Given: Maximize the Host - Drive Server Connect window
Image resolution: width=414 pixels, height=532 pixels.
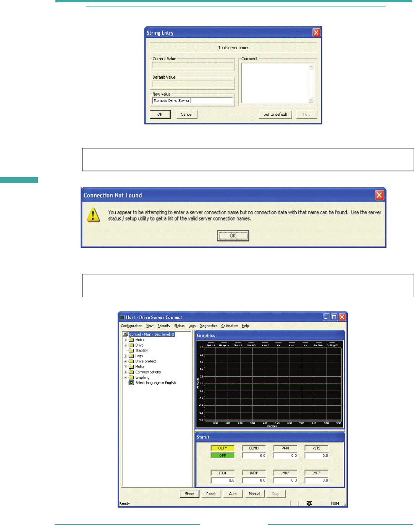Looking at the screenshot, I should pos(334,317).
